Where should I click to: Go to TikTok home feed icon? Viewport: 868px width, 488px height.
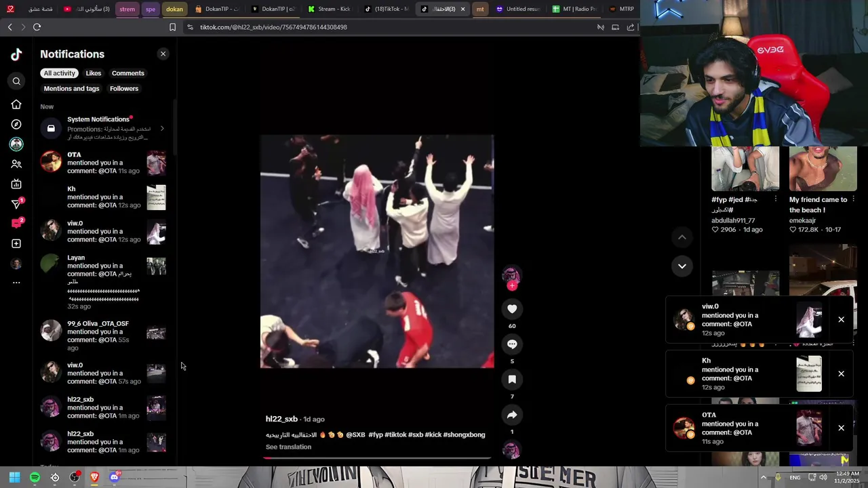click(16, 104)
